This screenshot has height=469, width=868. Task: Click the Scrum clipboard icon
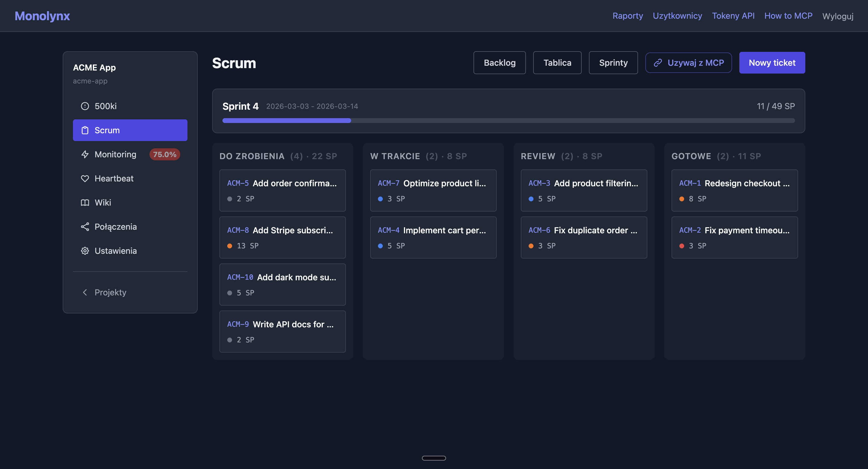tap(85, 130)
